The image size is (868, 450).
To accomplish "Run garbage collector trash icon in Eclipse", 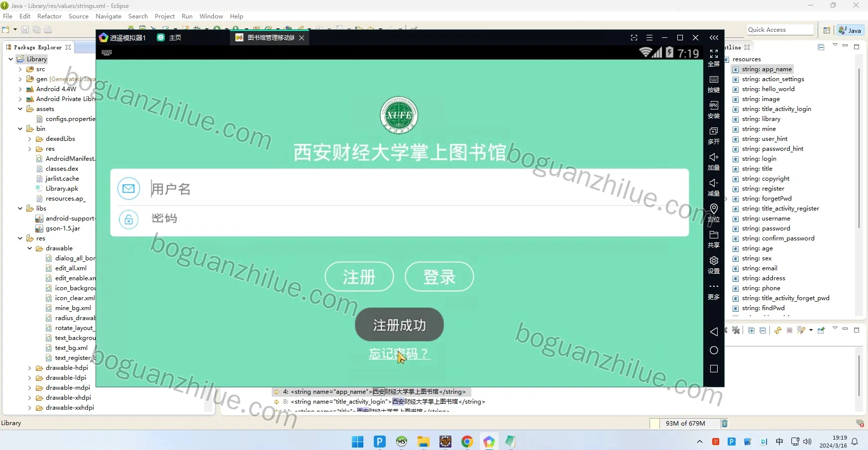I will 725,424.
